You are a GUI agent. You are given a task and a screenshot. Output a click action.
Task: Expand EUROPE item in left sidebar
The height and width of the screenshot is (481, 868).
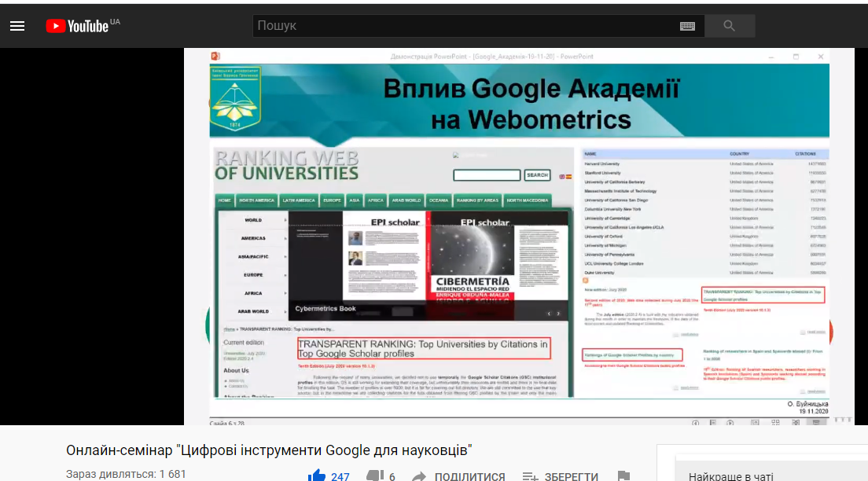(x=253, y=275)
